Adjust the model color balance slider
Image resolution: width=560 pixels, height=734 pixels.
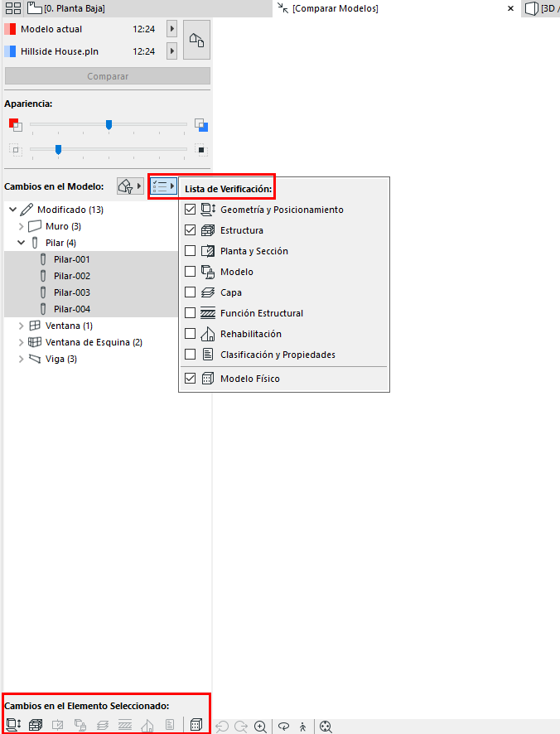click(x=109, y=124)
